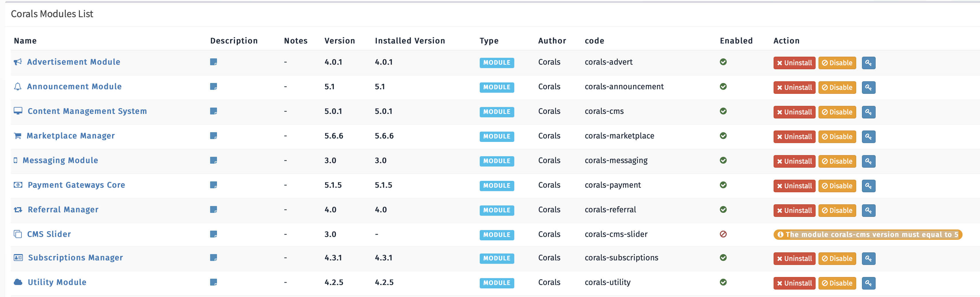Uninstall the Content Management System module
Screen dimensions: 980x297
(x=794, y=112)
